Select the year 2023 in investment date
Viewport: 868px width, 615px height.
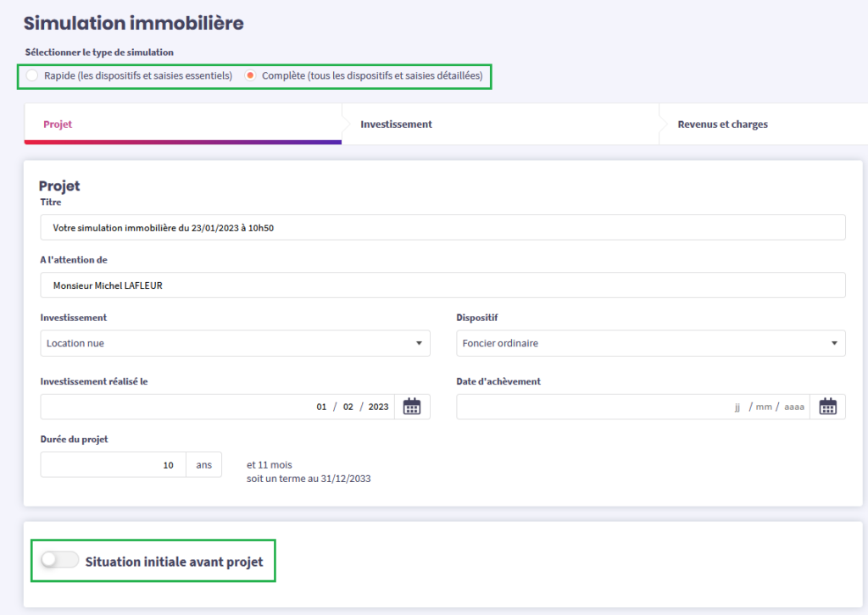[378, 407]
